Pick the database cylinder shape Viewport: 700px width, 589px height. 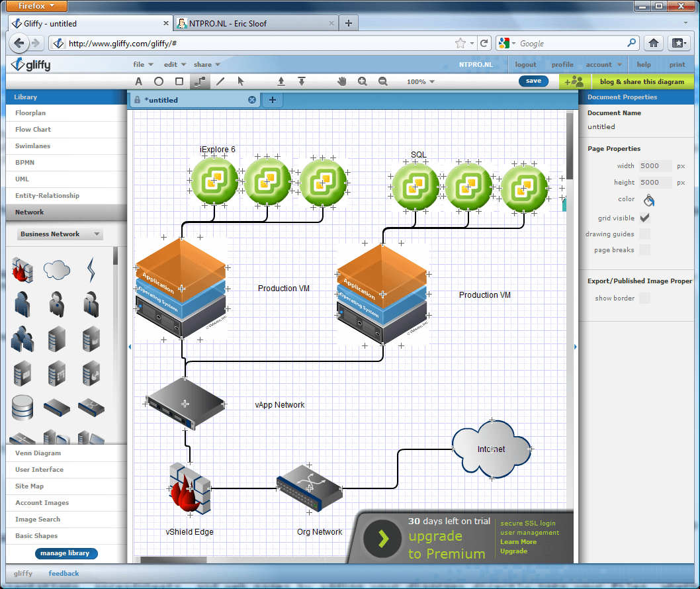(22, 407)
